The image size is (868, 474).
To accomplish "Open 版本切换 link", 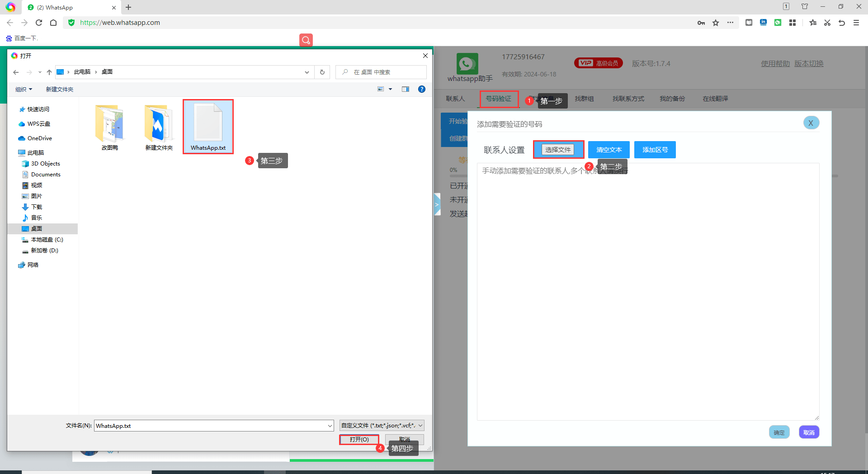I will (x=809, y=64).
